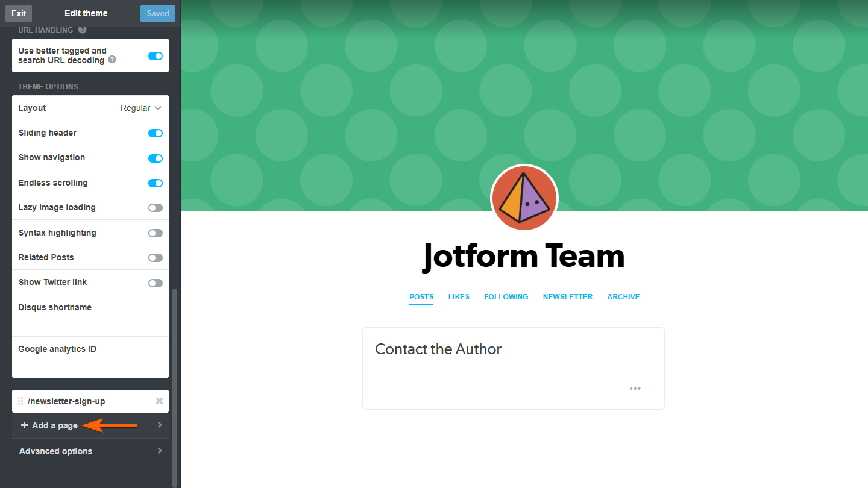
Task: Click the Jotform Team pyramid avatar
Action: pos(524,198)
